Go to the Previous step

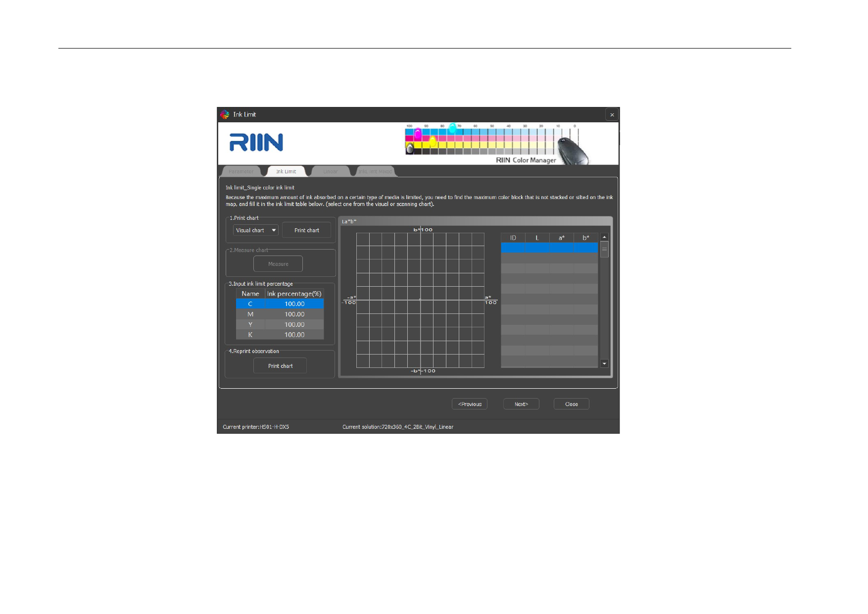[x=470, y=404]
